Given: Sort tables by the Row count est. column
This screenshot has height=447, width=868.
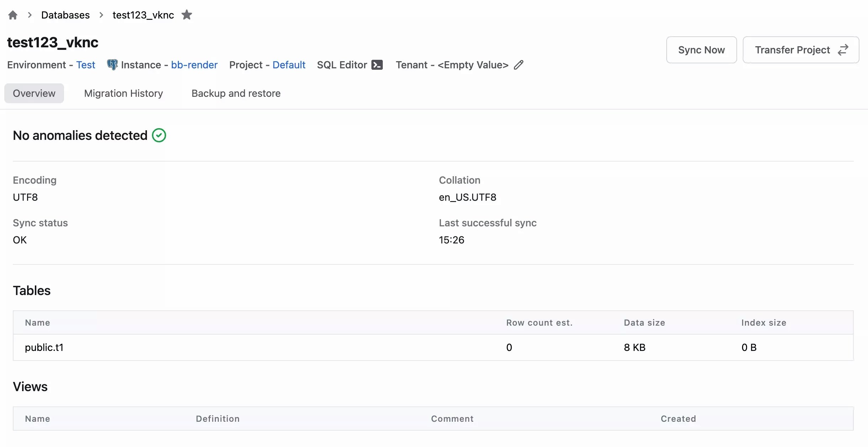Looking at the screenshot, I should [x=539, y=322].
